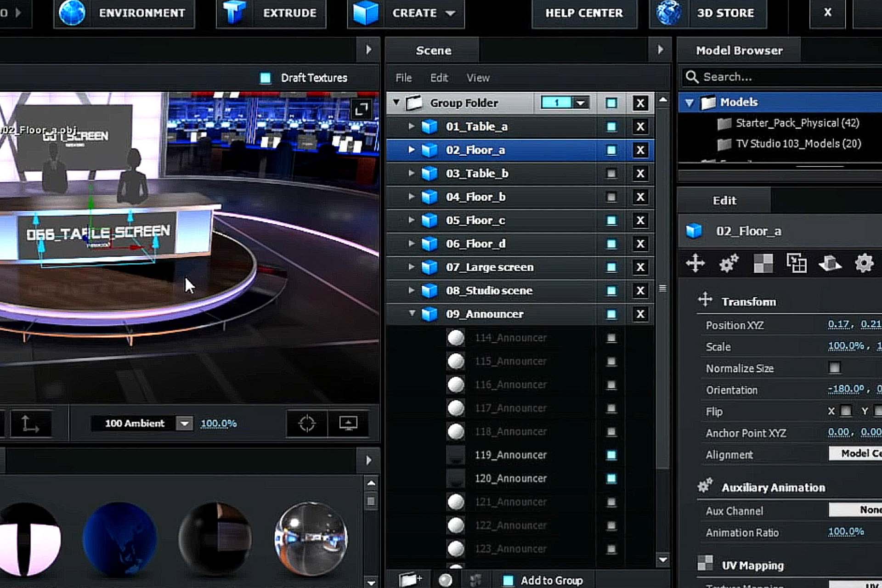Open the View menu in Scene panel

(478, 78)
